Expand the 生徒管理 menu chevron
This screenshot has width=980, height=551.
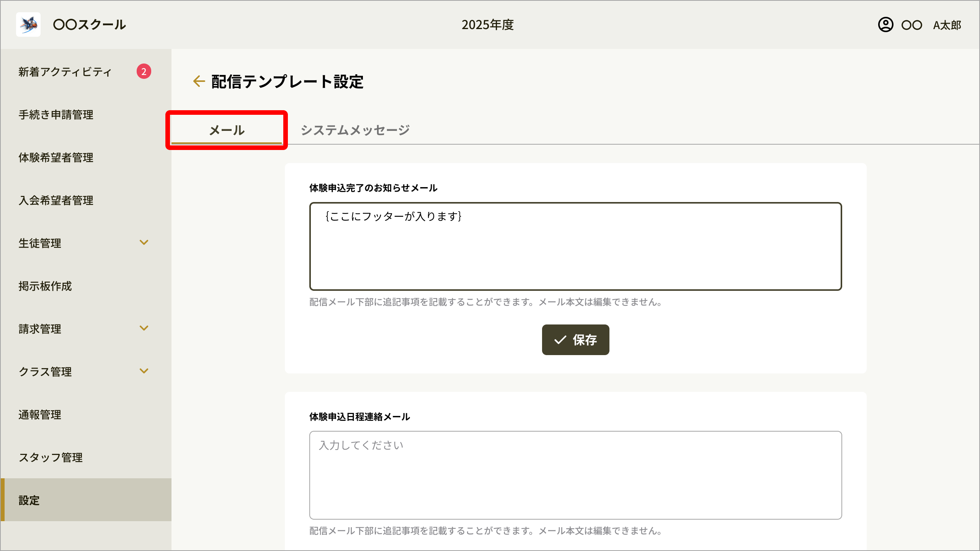point(144,242)
